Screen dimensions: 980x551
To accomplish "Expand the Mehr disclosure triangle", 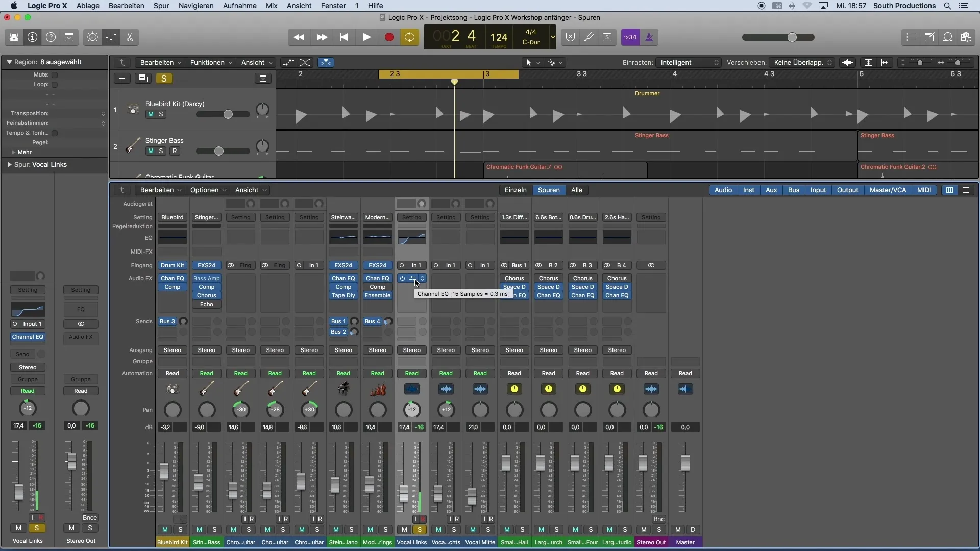I will 13,152.
